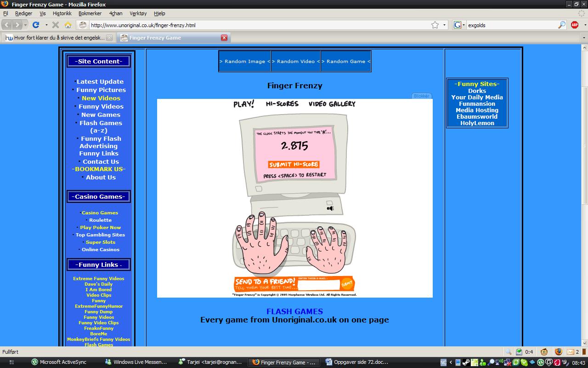The width and height of the screenshot is (588, 368).
Task: Open the Funny Pictures sidebar link
Action: pos(101,90)
